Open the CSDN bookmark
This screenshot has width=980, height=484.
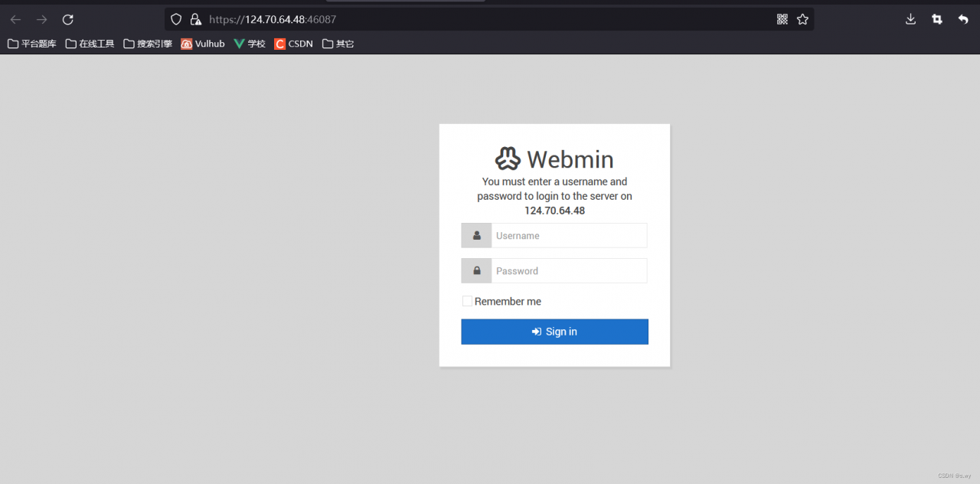pyautogui.click(x=294, y=44)
